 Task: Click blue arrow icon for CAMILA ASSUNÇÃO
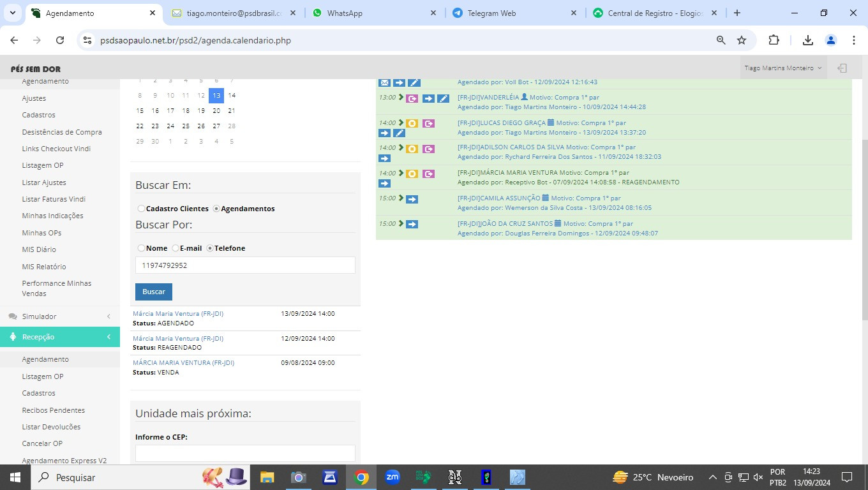point(412,199)
